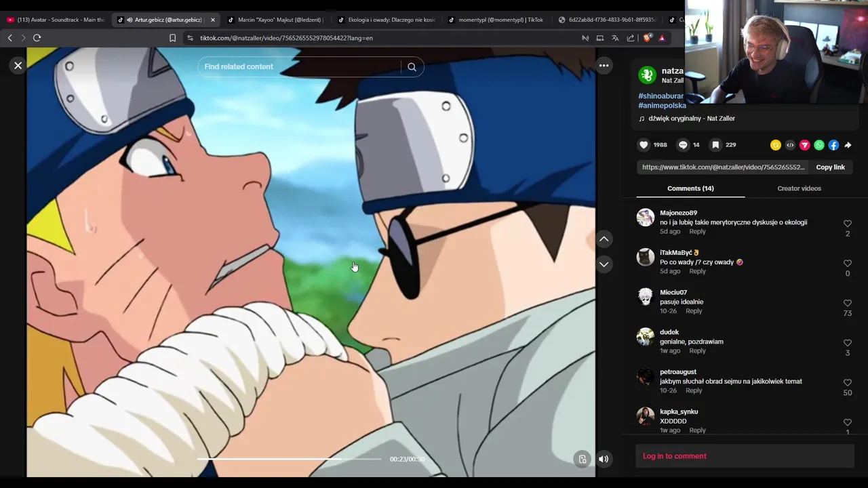
Task: Switch to momentypl TikTok browser tab
Action: point(495,20)
